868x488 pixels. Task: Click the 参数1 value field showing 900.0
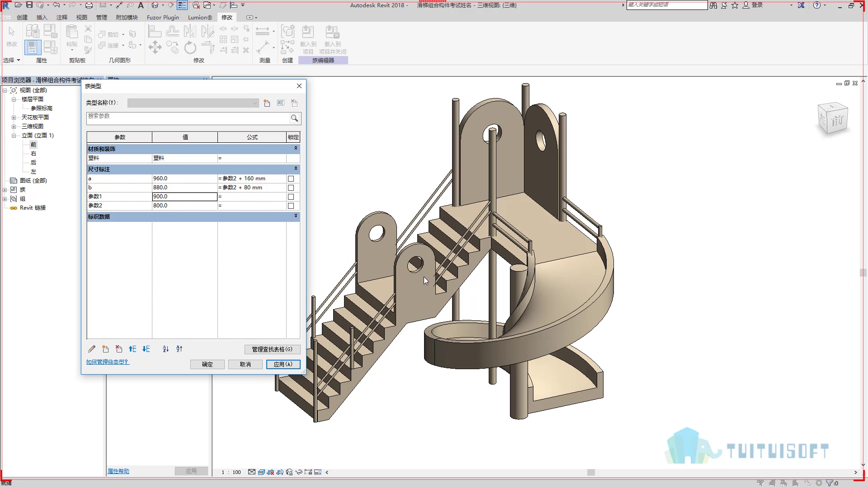click(x=184, y=197)
